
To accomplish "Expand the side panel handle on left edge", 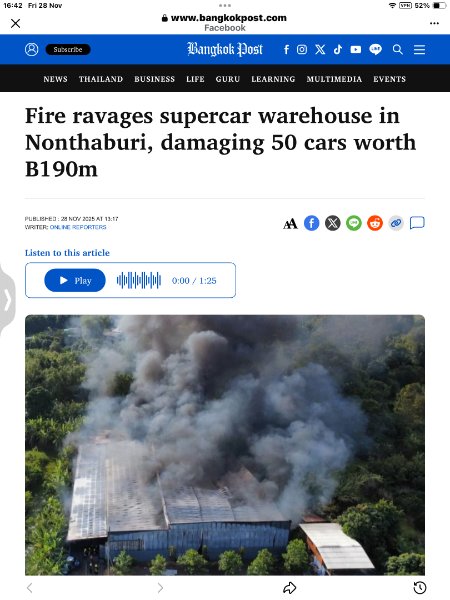I will 7,299.
